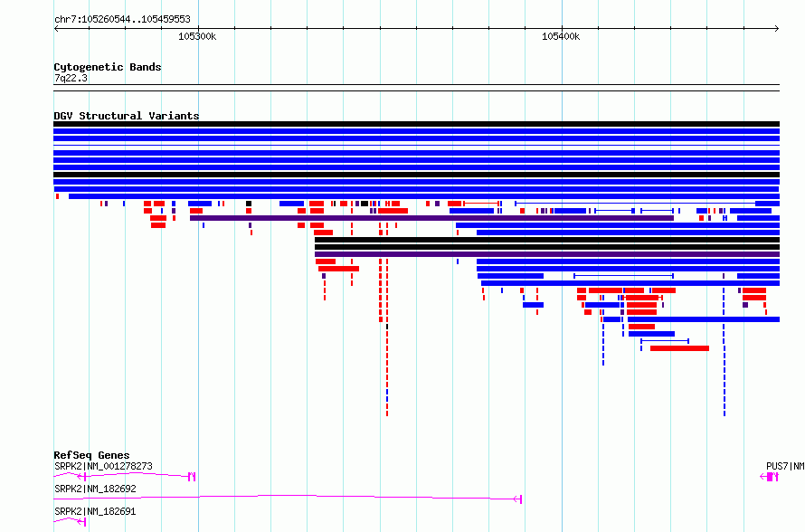Screen dimensions: 805x532
Task: Click the tall dashed blue vertical variant
Action: (x=724, y=352)
